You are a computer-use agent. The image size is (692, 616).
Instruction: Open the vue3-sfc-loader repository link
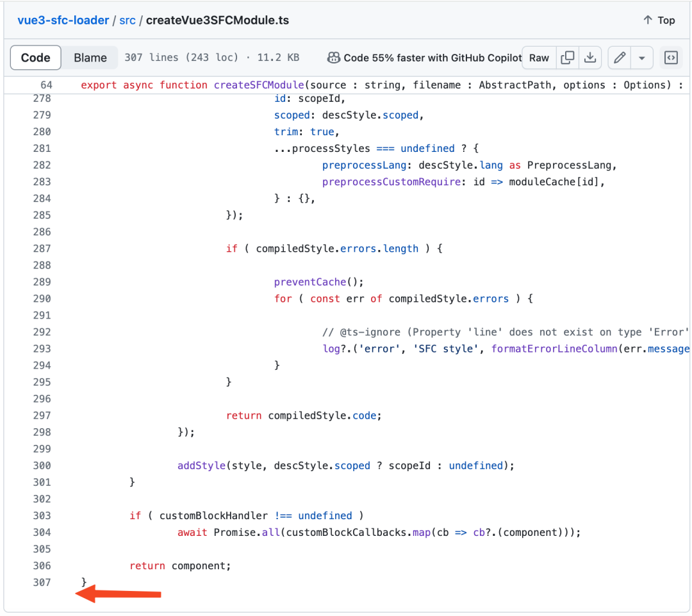tap(63, 20)
